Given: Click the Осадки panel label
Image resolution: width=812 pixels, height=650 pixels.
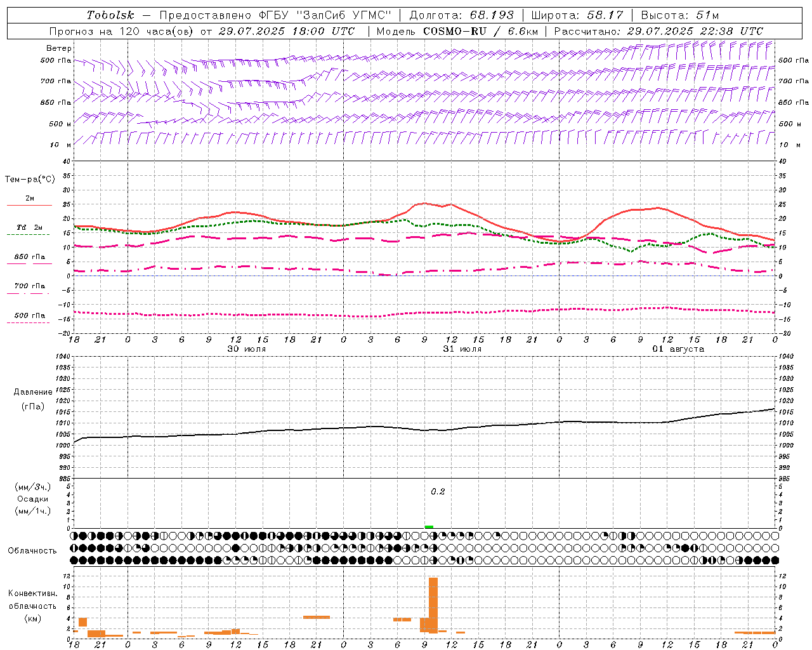Looking at the screenshot, I should point(33,499).
